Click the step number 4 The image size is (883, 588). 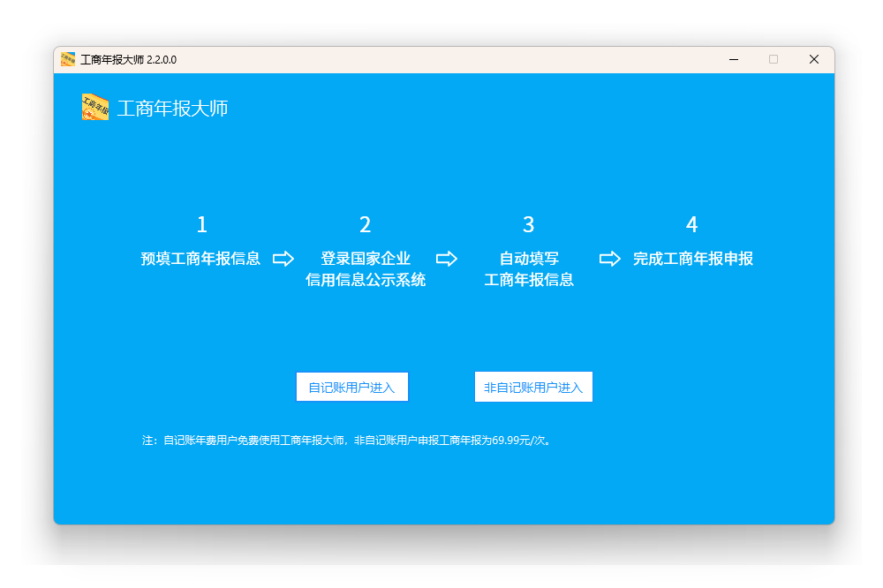(691, 225)
